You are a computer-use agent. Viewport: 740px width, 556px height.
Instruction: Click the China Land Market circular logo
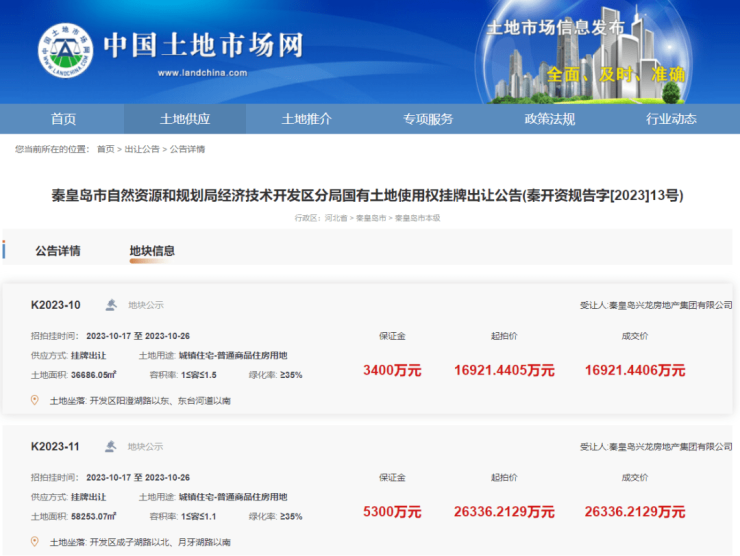click(65, 50)
